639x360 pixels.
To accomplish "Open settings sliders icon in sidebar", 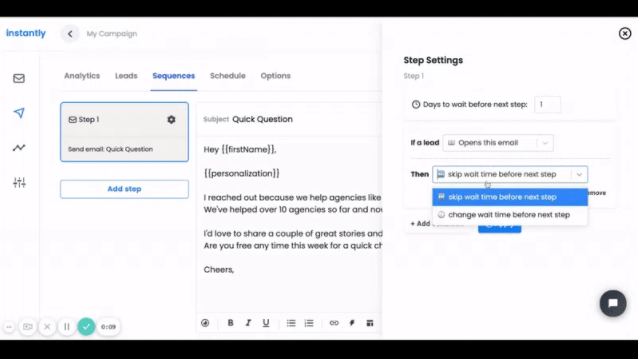I will (19, 182).
